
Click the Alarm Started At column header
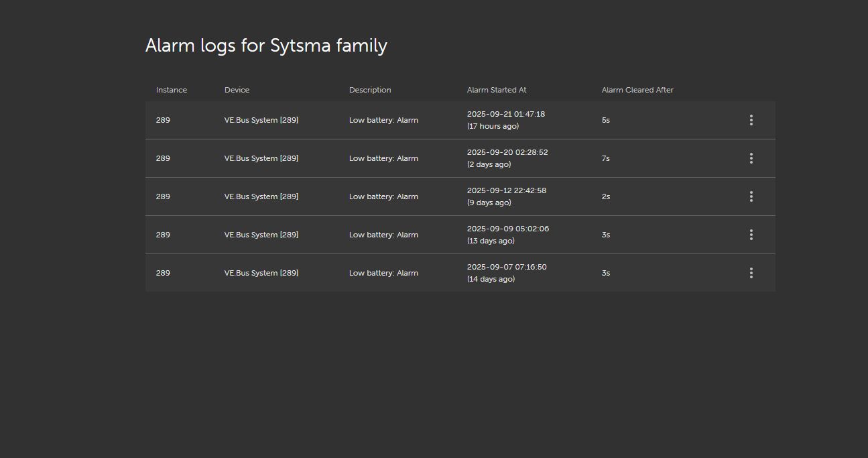(x=497, y=90)
